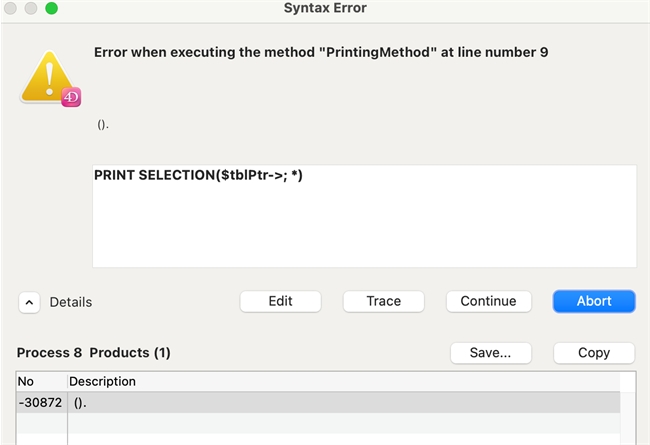Screen dimensions: 650x445
Task: Open the Save... error dialog
Action: pyautogui.click(x=491, y=353)
